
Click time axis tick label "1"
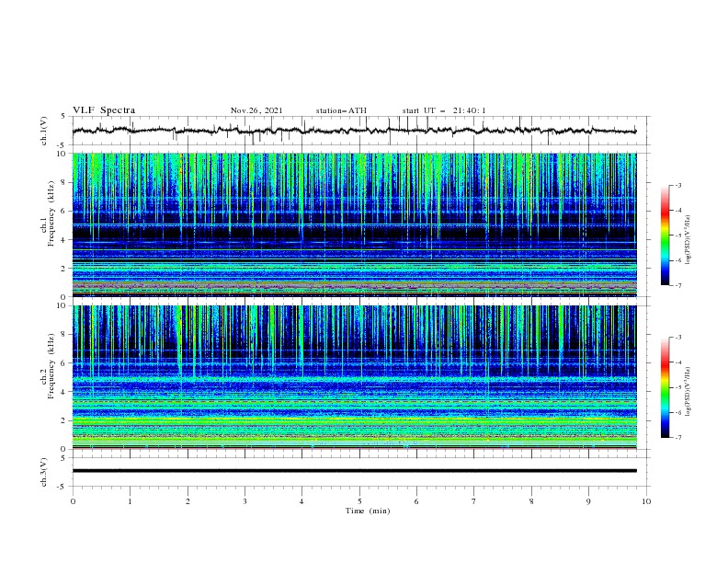pyautogui.click(x=130, y=501)
